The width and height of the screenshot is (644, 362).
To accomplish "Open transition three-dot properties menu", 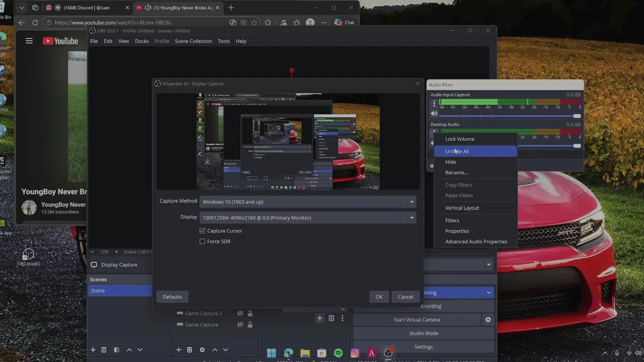I will [342, 318].
